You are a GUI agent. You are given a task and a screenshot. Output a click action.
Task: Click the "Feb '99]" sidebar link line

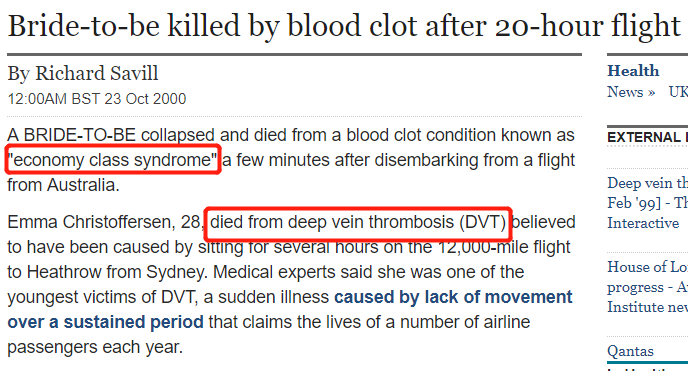(648, 203)
